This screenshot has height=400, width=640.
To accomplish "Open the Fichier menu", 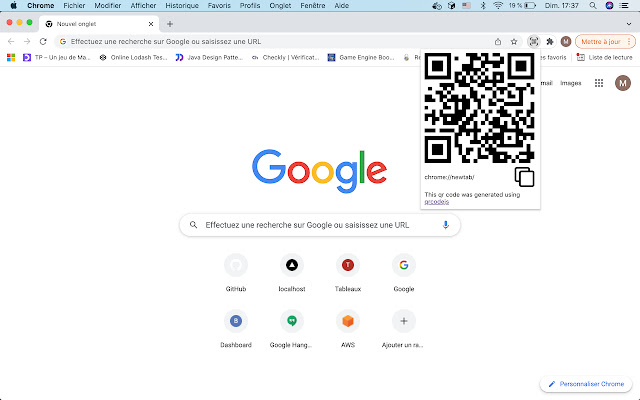I will click(74, 6).
